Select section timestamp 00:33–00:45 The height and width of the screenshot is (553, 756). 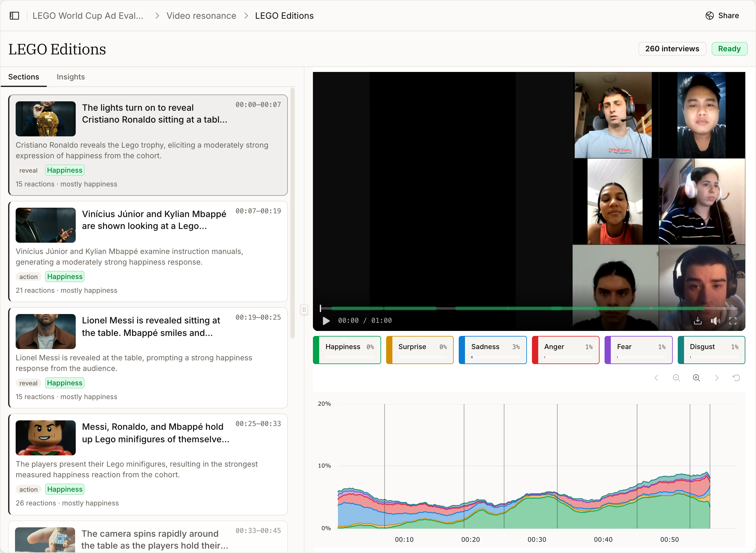(258, 530)
